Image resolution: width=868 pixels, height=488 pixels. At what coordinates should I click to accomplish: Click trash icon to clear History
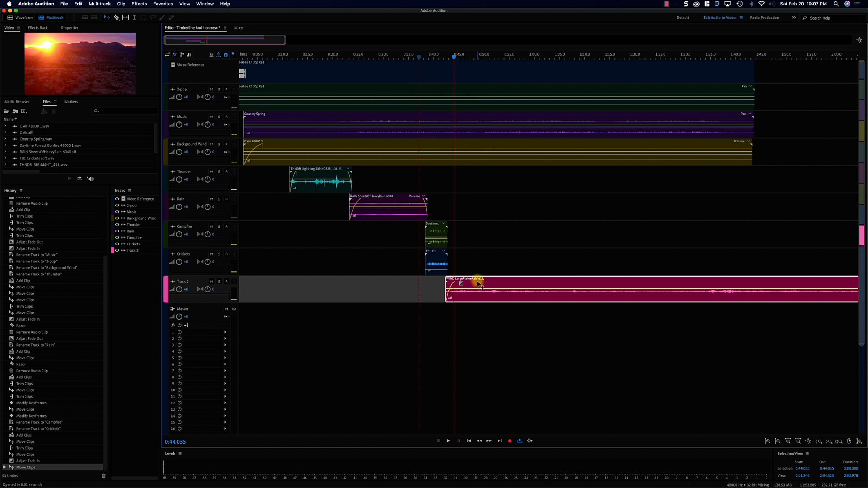coord(103,476)
